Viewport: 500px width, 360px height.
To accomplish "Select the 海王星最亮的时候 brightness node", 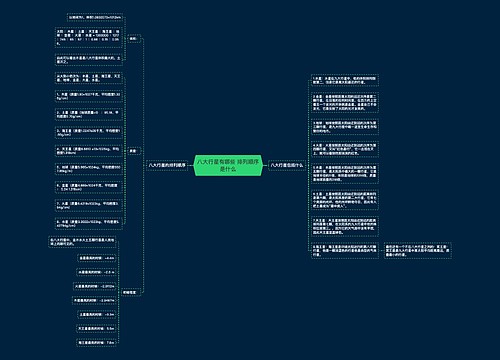I will tap(96, 342).
